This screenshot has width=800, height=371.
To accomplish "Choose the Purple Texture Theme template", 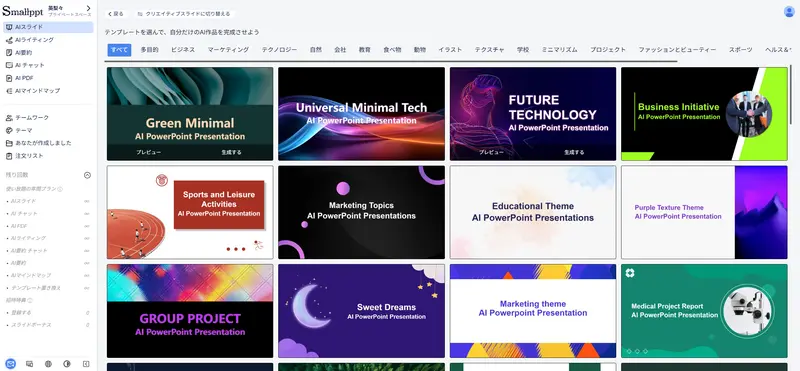I will [x=704, y=212].
